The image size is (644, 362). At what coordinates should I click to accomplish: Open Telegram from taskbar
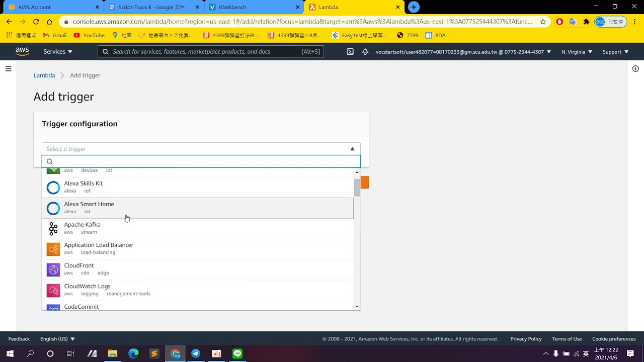click(x=196, y=353)
